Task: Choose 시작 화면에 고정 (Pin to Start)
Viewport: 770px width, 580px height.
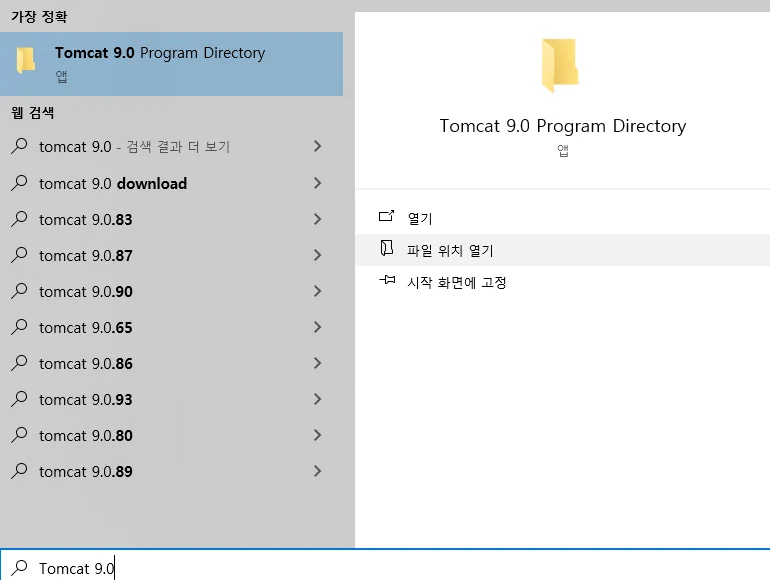Action: pyautogui.click(x=562, y=282)
